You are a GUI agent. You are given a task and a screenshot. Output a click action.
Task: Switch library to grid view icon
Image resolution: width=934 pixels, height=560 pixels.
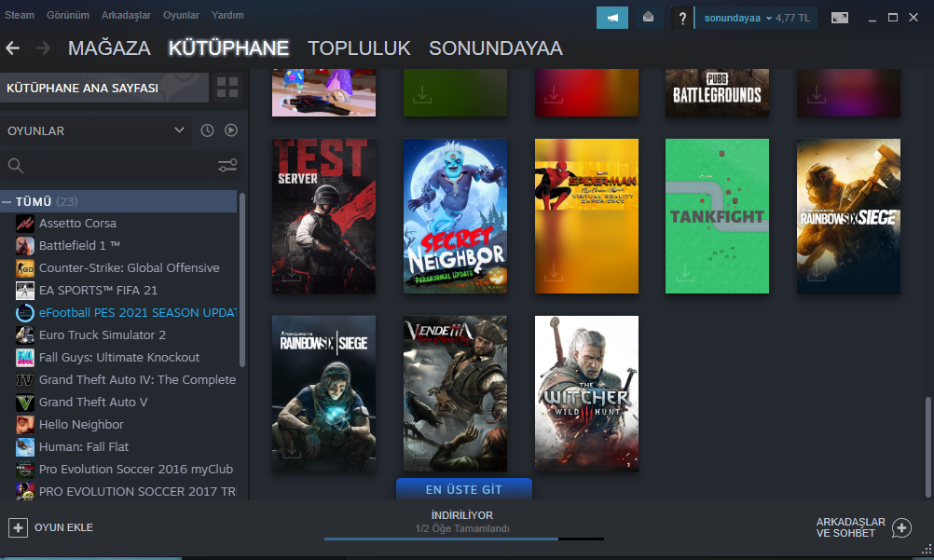click(227, 88)
